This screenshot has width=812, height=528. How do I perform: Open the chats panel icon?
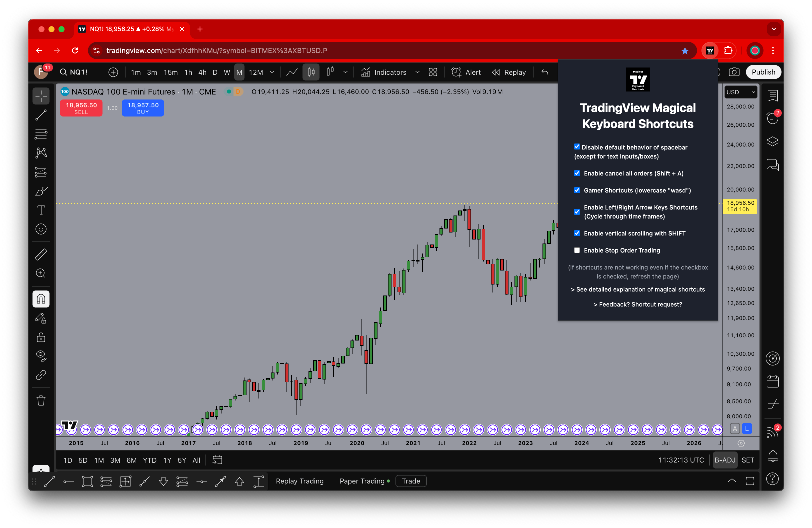click(x=772, y=164)
